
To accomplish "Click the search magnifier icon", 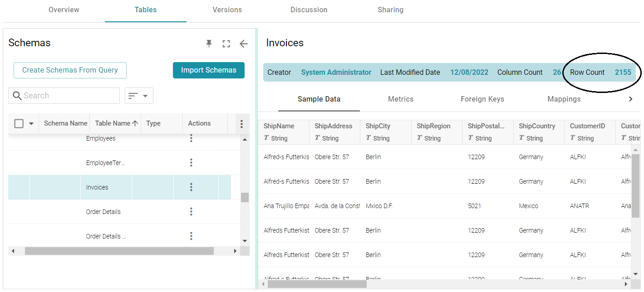I will point(17,96).
